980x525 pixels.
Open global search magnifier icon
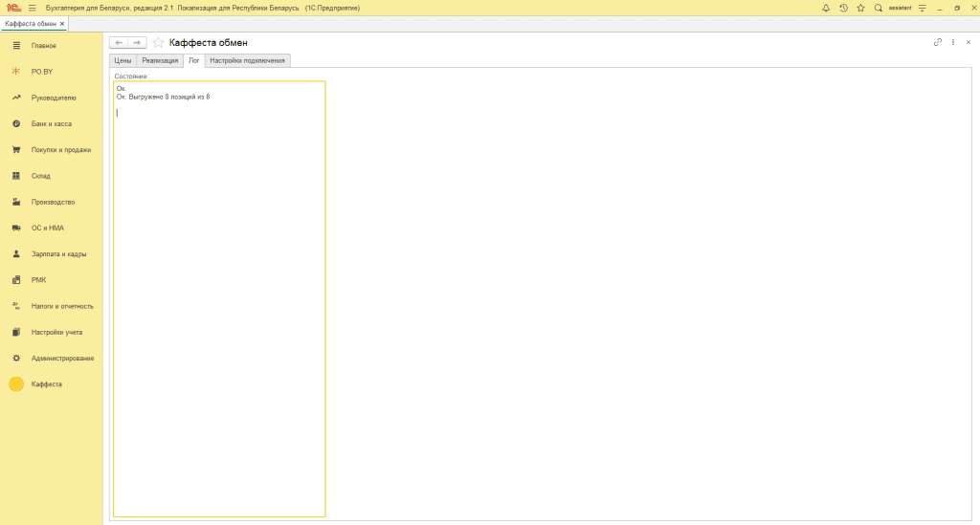click(879, 8)
